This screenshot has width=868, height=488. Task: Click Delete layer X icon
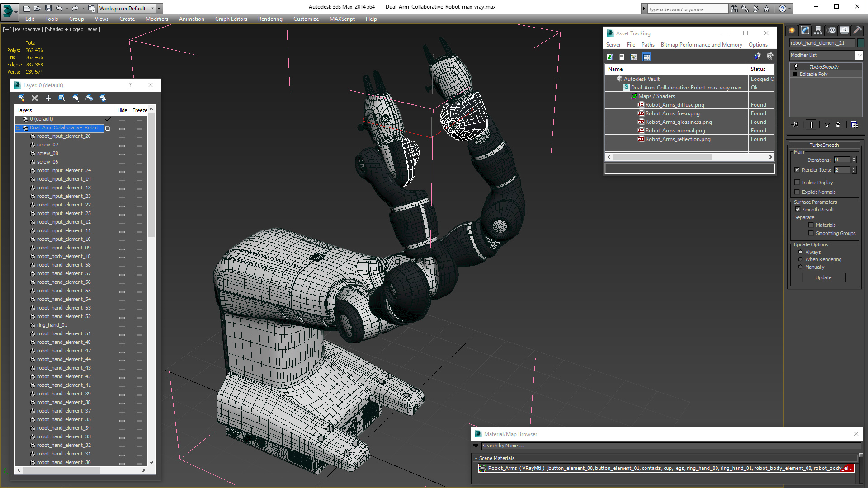click(35, 98)
